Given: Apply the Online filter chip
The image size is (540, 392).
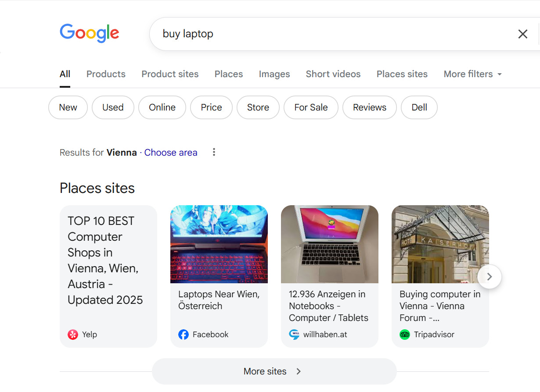Looking at the screenshot, I should [162, 107].
